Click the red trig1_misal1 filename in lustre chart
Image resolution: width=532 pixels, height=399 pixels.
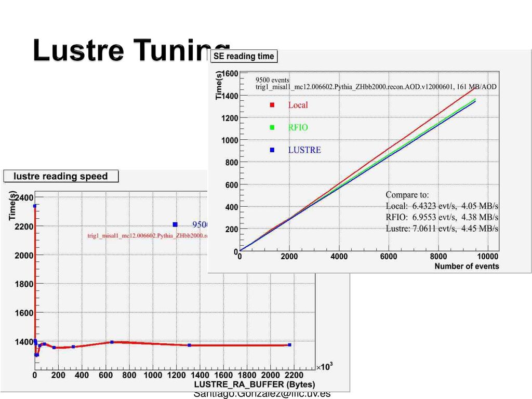click(148, 235)
